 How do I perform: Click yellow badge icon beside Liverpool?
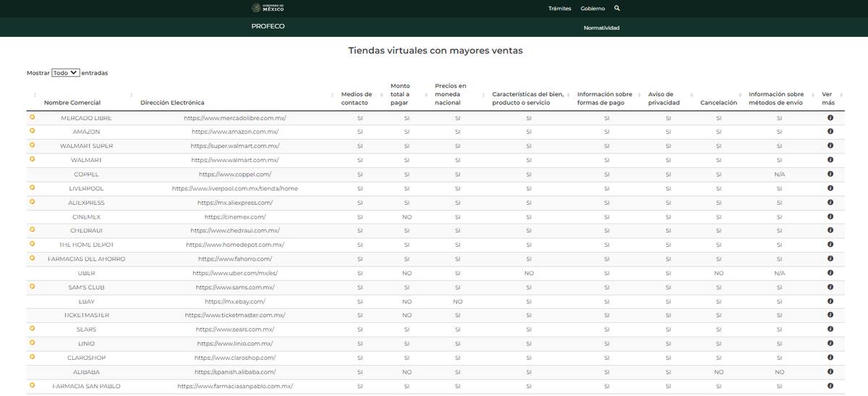click(x=32, y=188)
